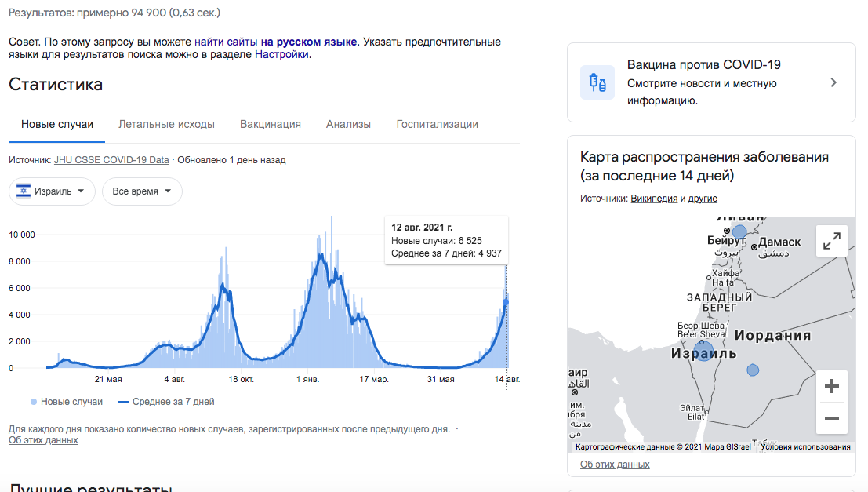Click the vaccine syringe icon
This screenshot has height=492, width=868.
[x=597, y=82]
